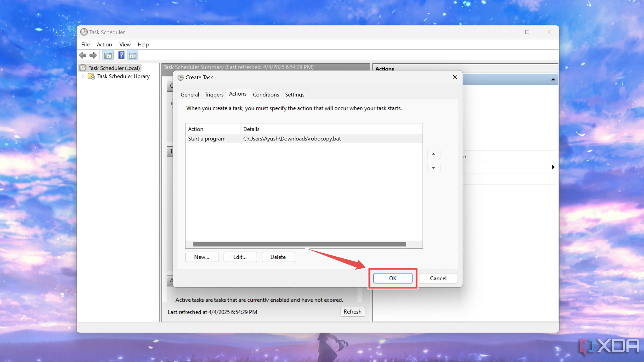Collapse the Actions pane section arrow

coord(553,79)
